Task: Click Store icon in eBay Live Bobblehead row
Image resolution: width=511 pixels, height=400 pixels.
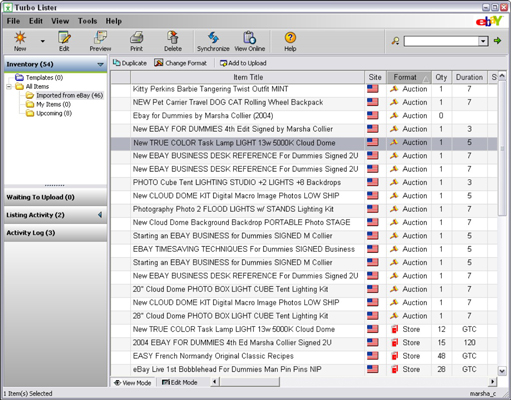Action: coord(395,369)
